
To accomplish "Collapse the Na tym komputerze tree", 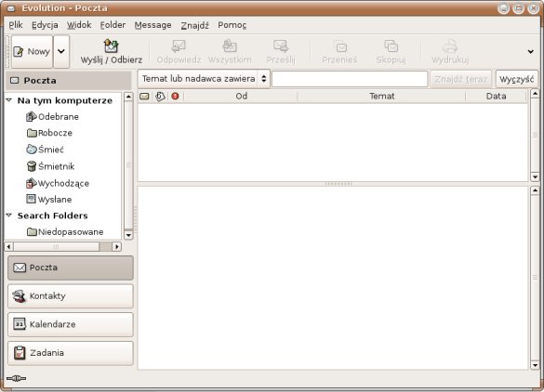I will pyautogui.click(x=9, y=100).
